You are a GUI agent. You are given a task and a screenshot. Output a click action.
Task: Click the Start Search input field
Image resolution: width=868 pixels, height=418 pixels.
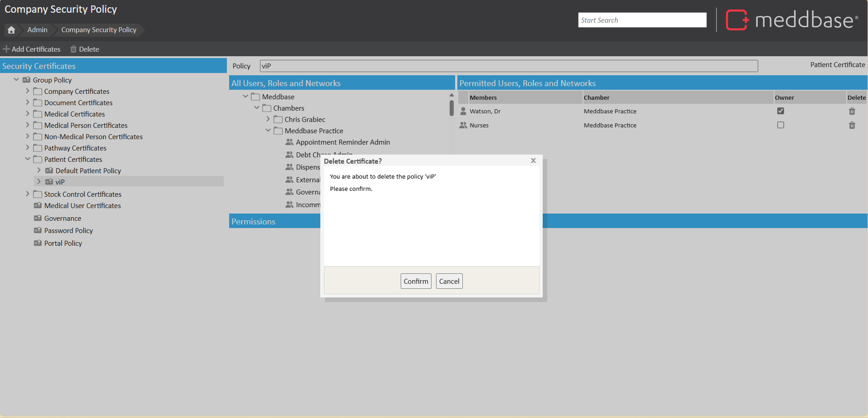[x=642, y=20]
